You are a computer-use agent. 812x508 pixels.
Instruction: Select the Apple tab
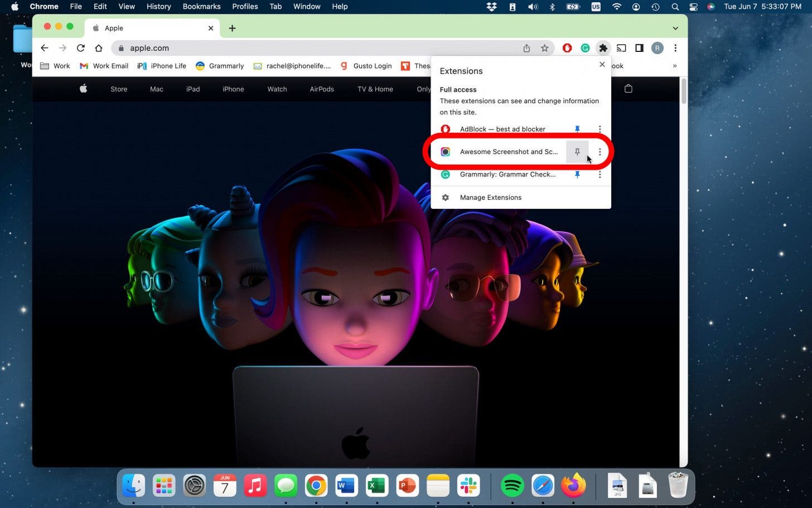152,28
